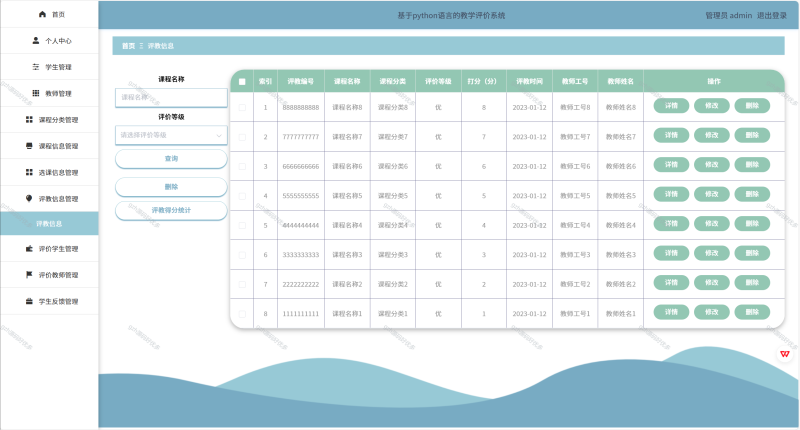Click the 打分（分） column header
This screenshot has height=430, width=800.
pyautogui.click(x=482, y=82)
